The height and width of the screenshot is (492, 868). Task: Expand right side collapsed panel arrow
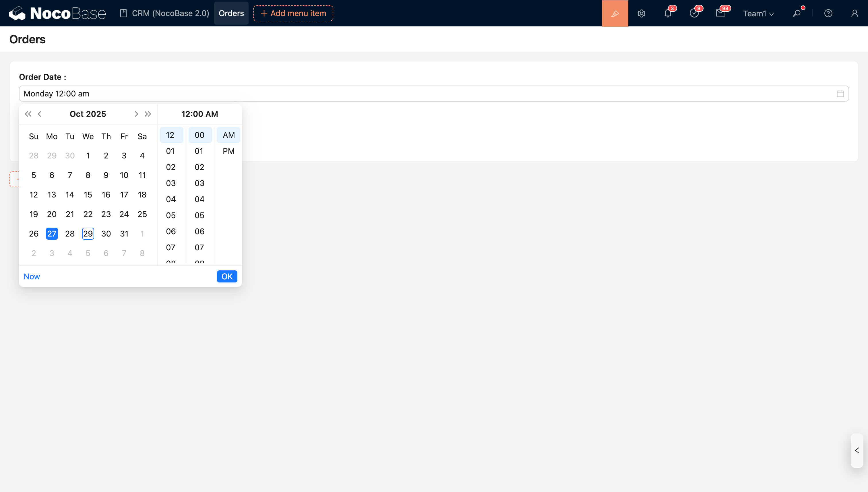point(857,450)
